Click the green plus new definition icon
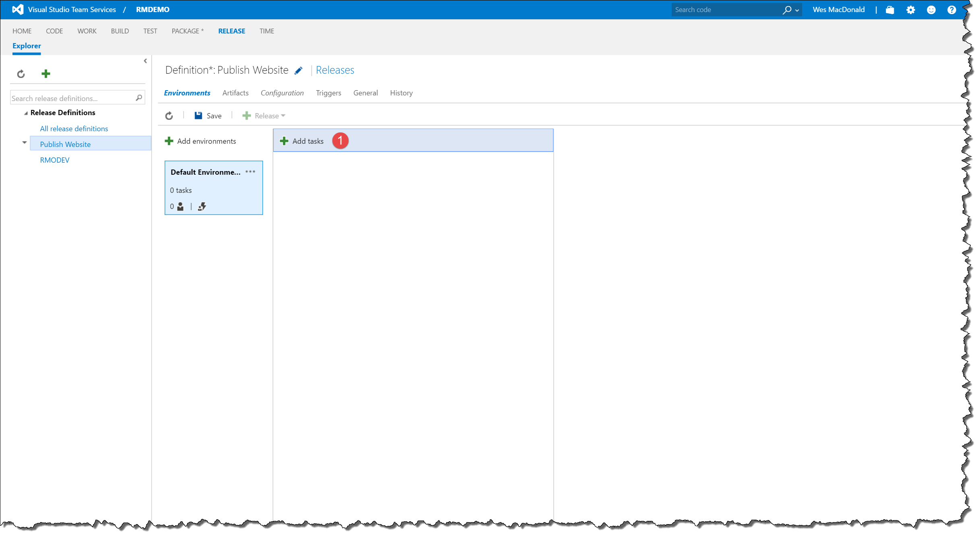 click(x=46, y=74)
